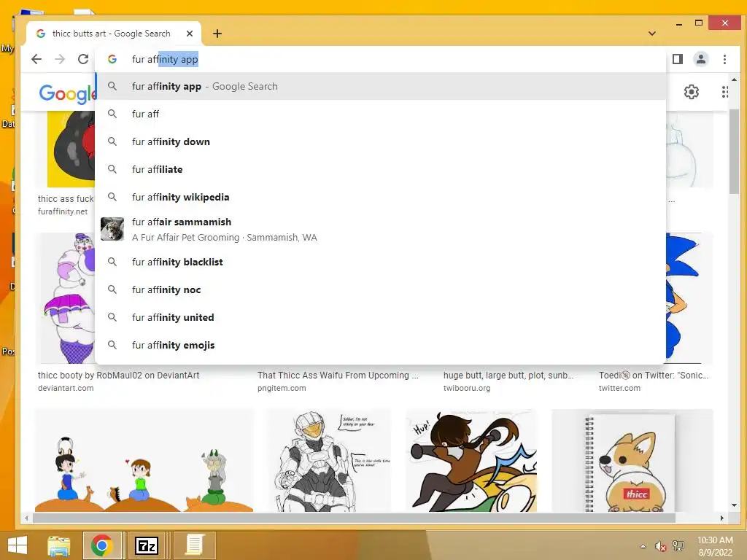This screenshot has height=560, width=747.
Task: Open the corgi notebook 'thicc' image
Action: click(x=632, y=461)
